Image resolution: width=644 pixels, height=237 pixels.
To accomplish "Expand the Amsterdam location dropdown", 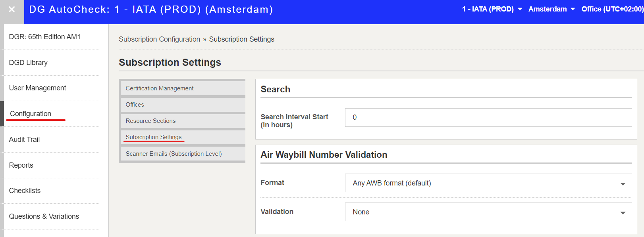I will (551, 9).
